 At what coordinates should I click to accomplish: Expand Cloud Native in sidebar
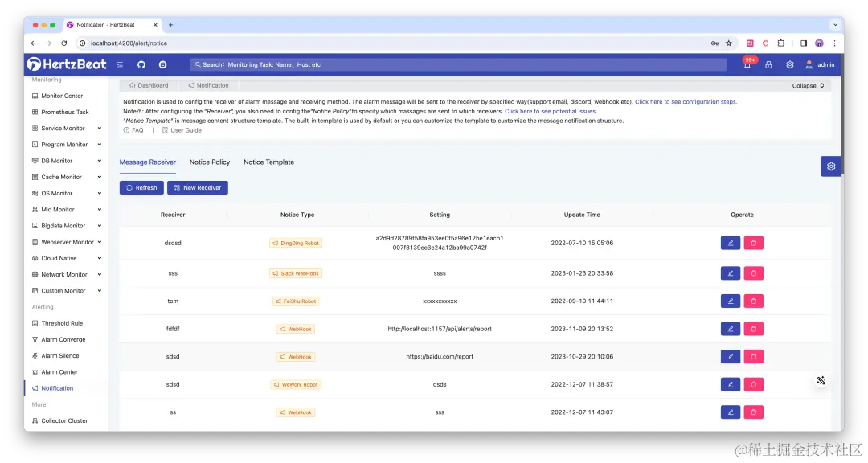[67, 258]
